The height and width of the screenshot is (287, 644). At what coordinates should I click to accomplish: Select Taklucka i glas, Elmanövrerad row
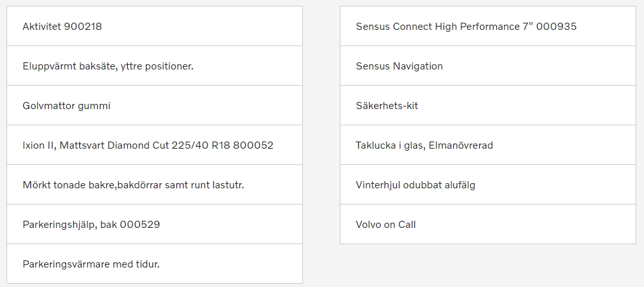[488, 145]
